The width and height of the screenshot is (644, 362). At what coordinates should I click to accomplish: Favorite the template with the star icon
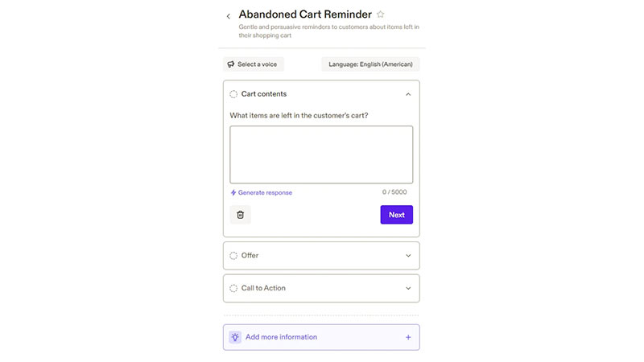[x=380, y=14]
